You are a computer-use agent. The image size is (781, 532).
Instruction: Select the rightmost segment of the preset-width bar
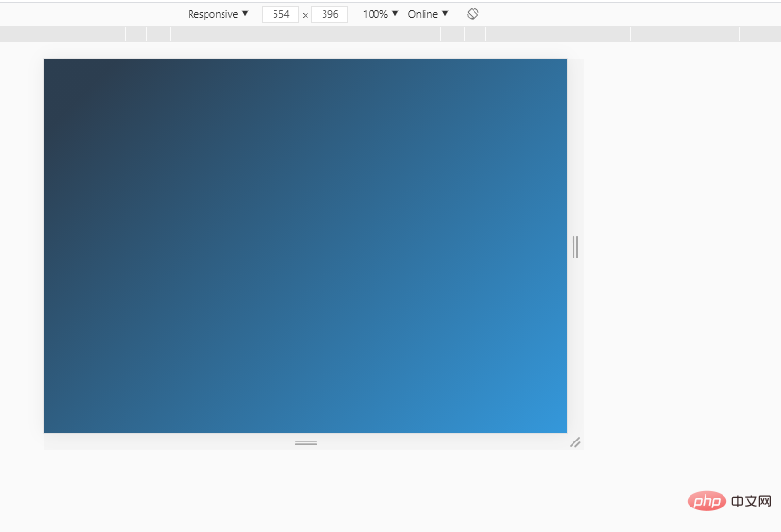(x=760, y=34)
